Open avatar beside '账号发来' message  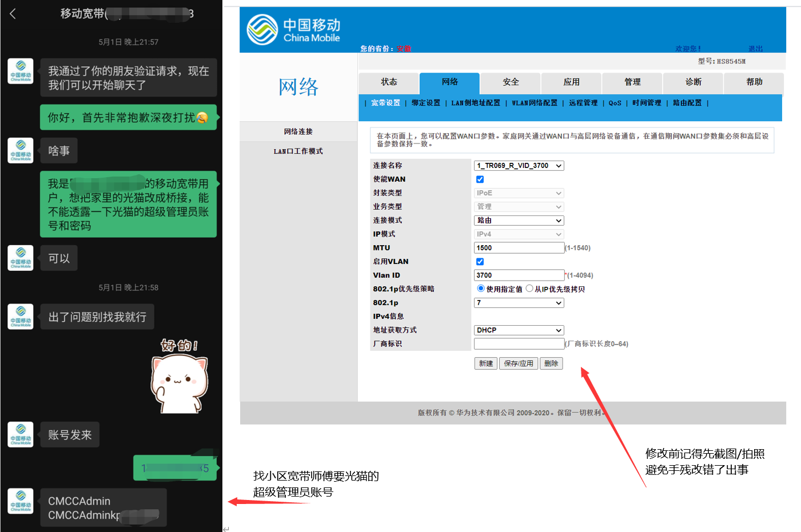pyautogui.click(x=21, y=434)
